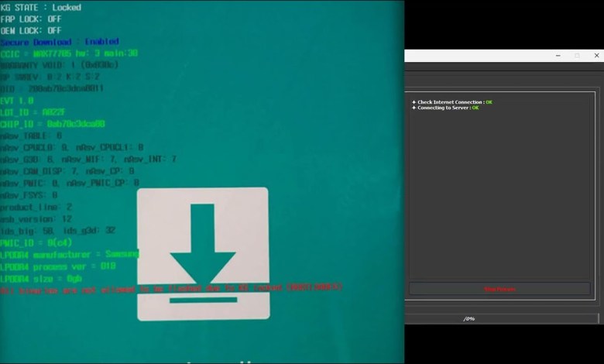Click the KG STATE Locked line

tap(40, 7)
